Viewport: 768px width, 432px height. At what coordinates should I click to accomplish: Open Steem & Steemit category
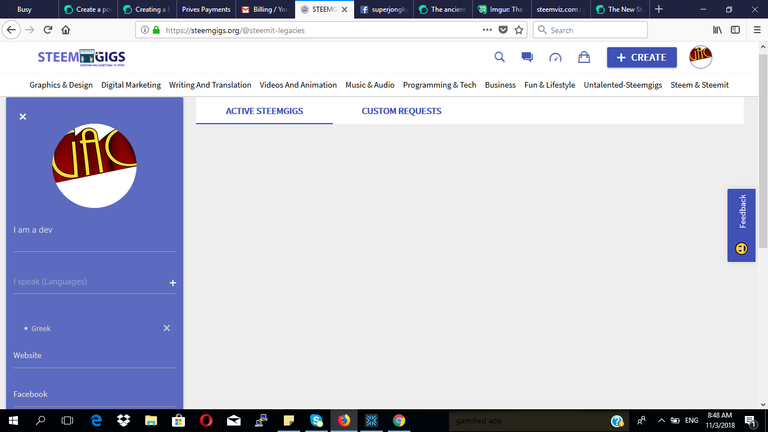point(699,85)
